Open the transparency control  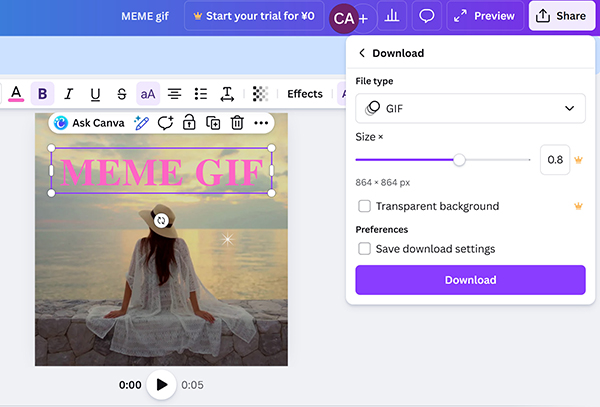tap(260, 94)
